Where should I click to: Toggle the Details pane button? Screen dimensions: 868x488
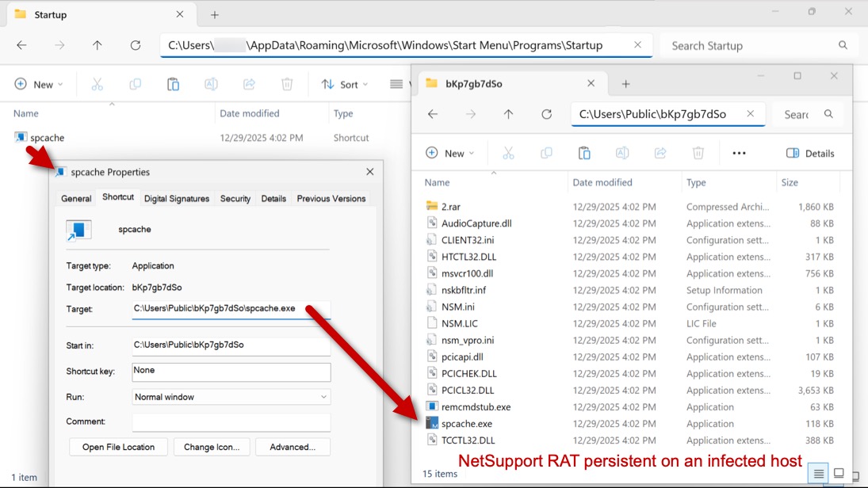[x=810, y=153]
